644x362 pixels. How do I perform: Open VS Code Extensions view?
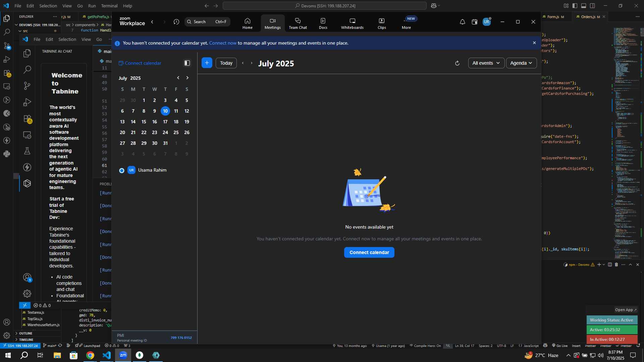6,73
